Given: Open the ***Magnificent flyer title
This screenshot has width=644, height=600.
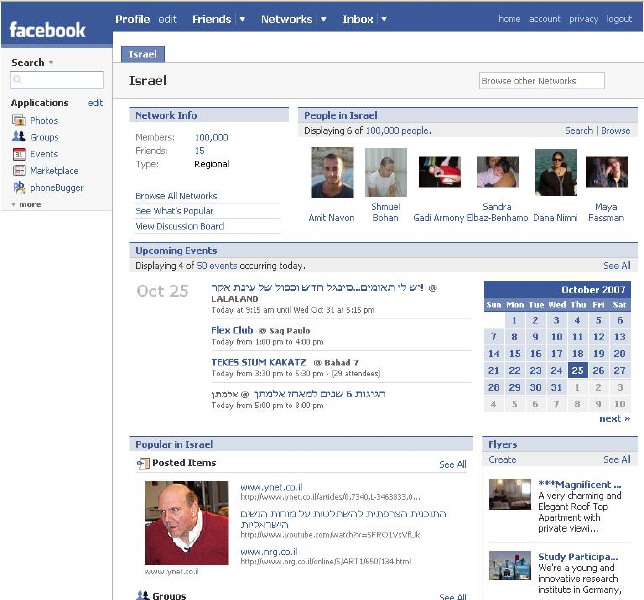Looking at the screenshot, I should (x=580, y=484).
